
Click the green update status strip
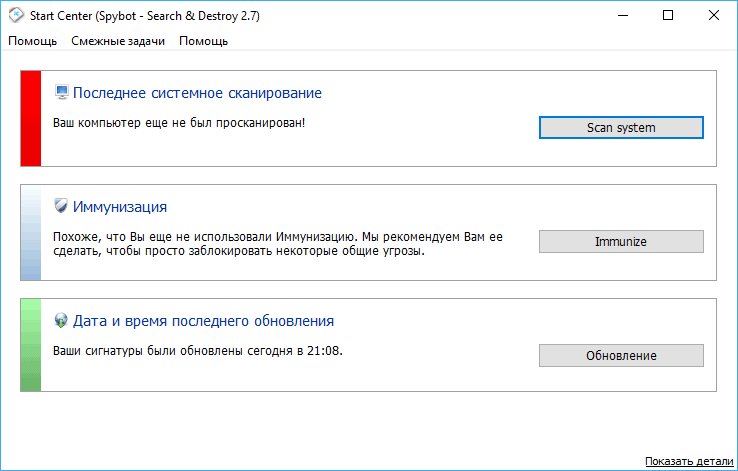[31, 345]
